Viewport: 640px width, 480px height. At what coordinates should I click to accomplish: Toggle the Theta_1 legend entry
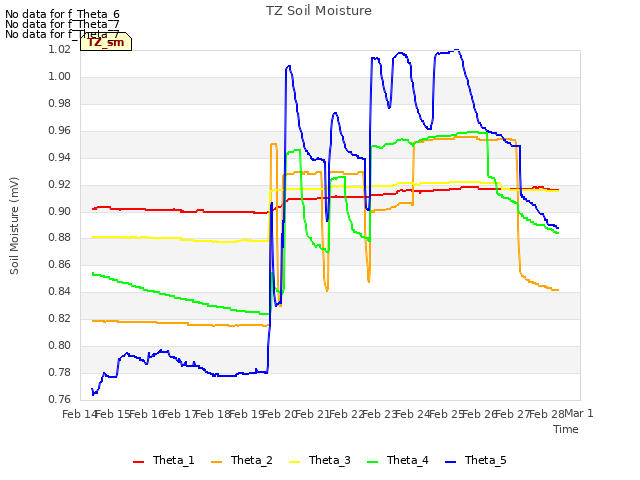pyautogui.click(x=164, y=460)
